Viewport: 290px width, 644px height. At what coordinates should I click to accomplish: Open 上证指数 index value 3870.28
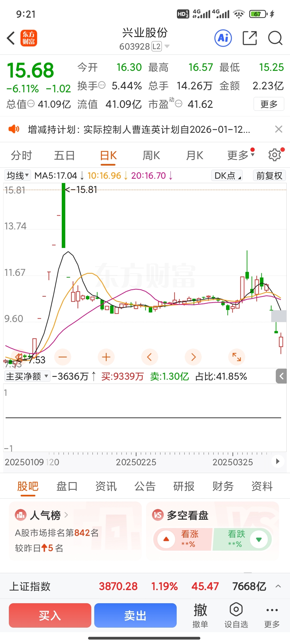[x=118, y=586]
